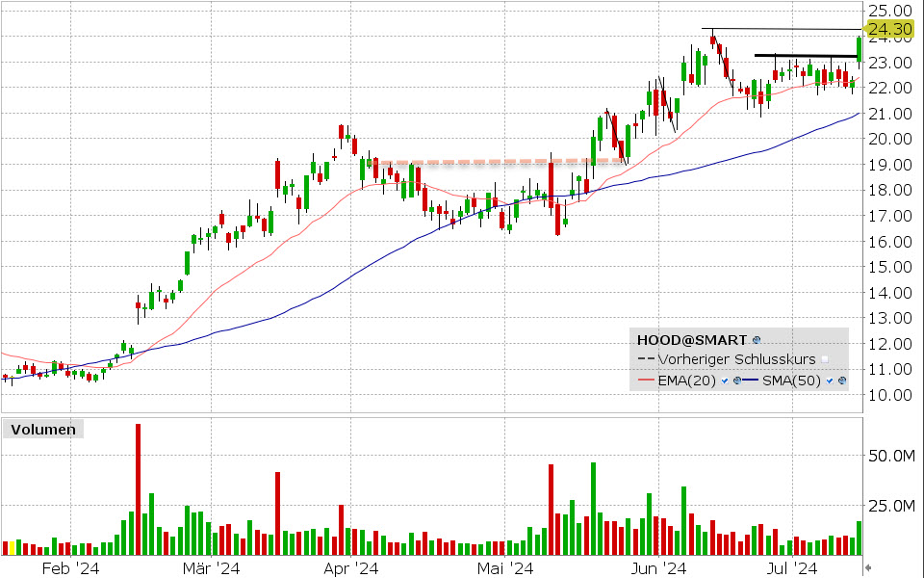The width and height of the screenshot is (924, 578).
Task: Click the 10.00 price axis label
Action: (x=891, y=395)
